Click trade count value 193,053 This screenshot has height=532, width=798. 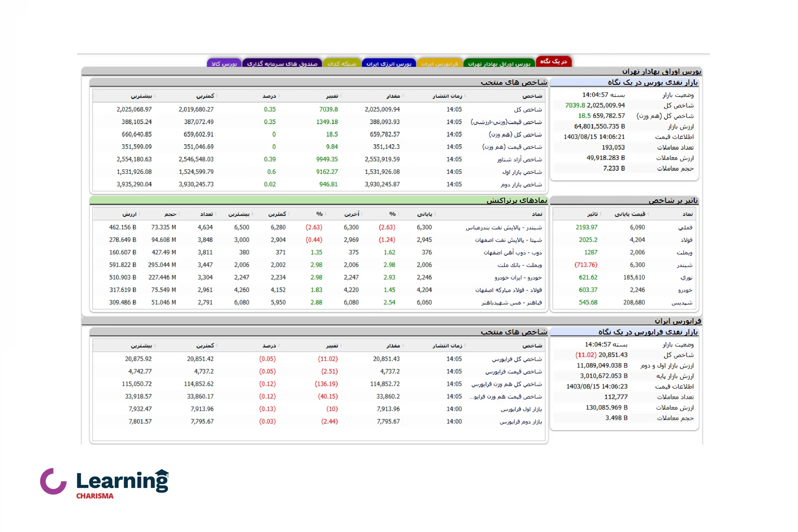(613, 148)
